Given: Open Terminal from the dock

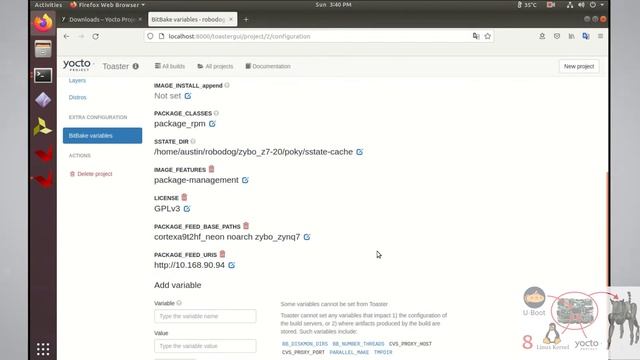Looking at the screenshot, I should [43, 76].
